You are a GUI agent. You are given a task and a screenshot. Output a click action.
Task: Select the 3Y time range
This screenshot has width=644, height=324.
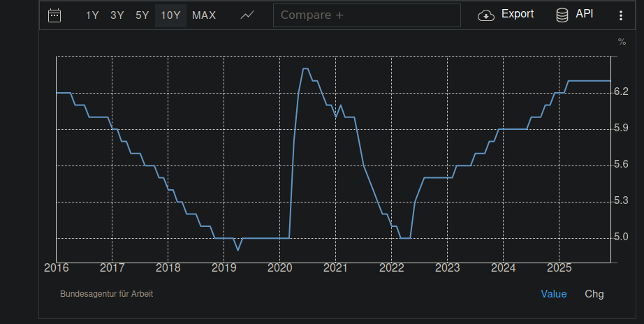coord(117,15)
